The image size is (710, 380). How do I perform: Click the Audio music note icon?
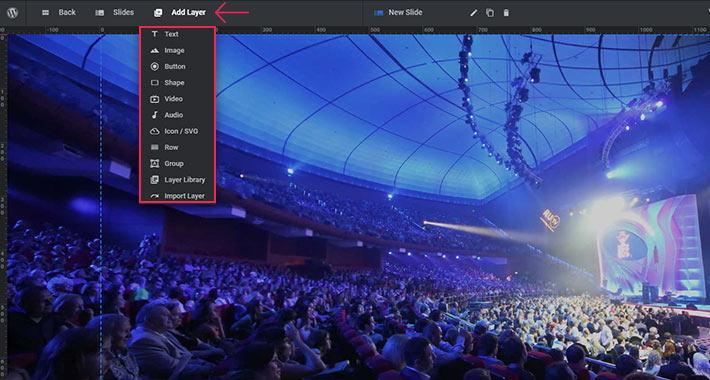155,115
